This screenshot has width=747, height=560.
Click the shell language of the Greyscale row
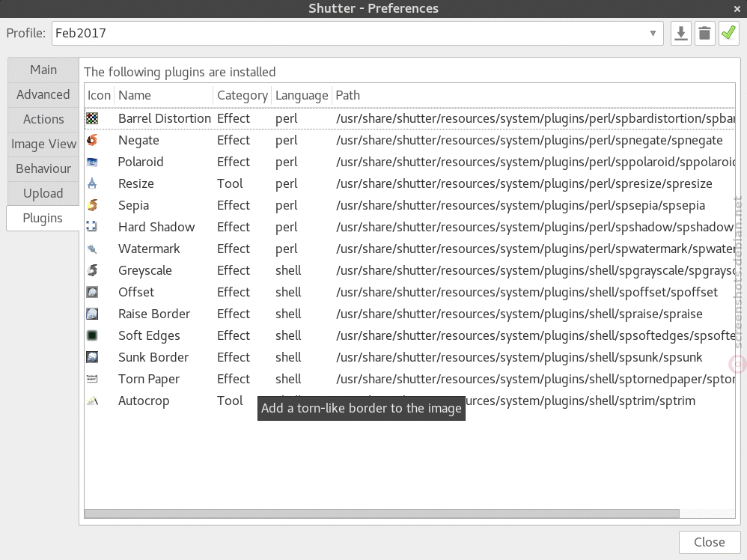[x=288, y=270]
